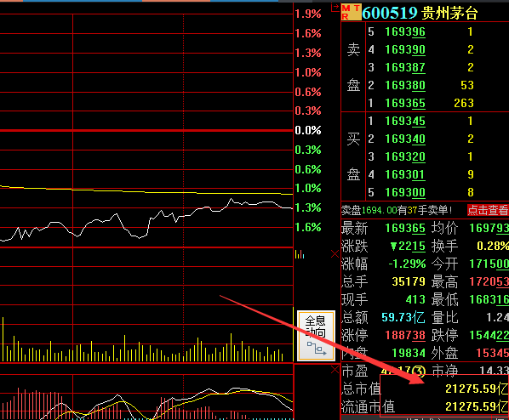Select buy level 2 price 169340
The image size is (509, 420).
point(405,139)
